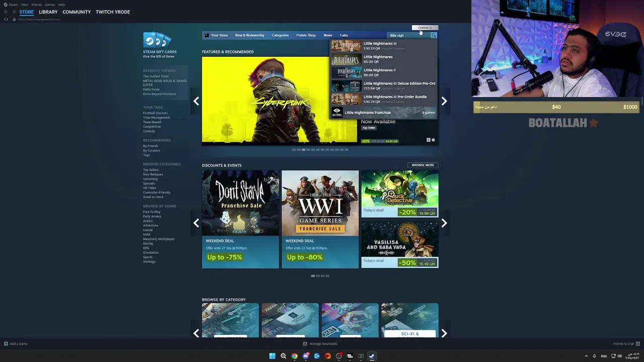Viewport: 644px width, 362px height.
Task: Show previous Discounts & Events page arrow
Action: coord(196,223)
